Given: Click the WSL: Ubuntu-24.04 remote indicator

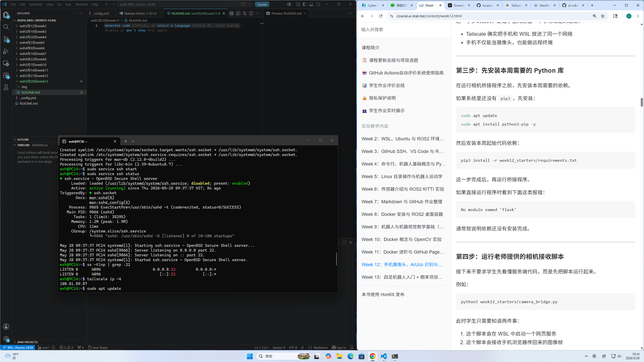Looking at the screenshot, I should (x=18, y=347).
